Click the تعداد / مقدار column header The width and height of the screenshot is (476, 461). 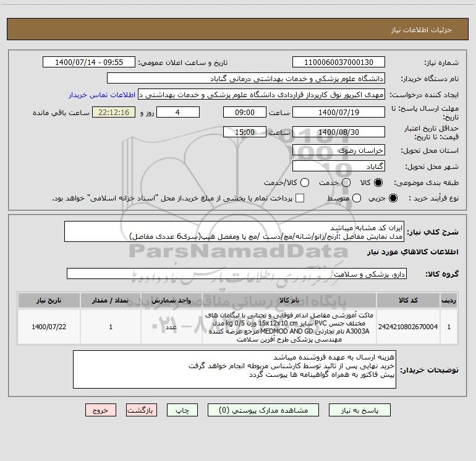coord(111,301)
